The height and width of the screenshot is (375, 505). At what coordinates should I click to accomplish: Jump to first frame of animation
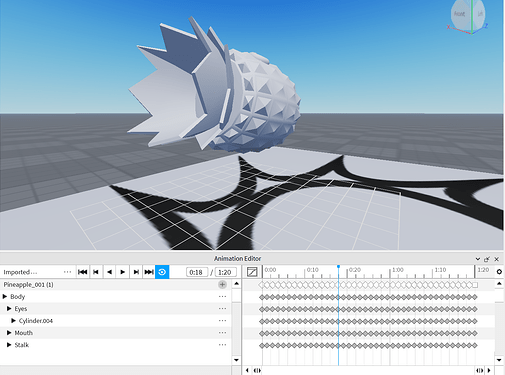click(x=82, y=272)
